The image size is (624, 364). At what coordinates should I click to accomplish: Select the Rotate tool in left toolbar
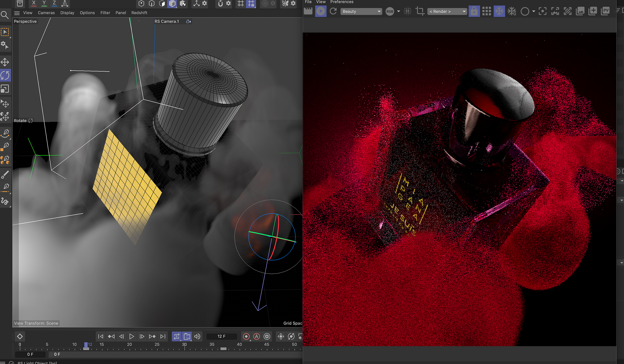click(x=5, y=76)
